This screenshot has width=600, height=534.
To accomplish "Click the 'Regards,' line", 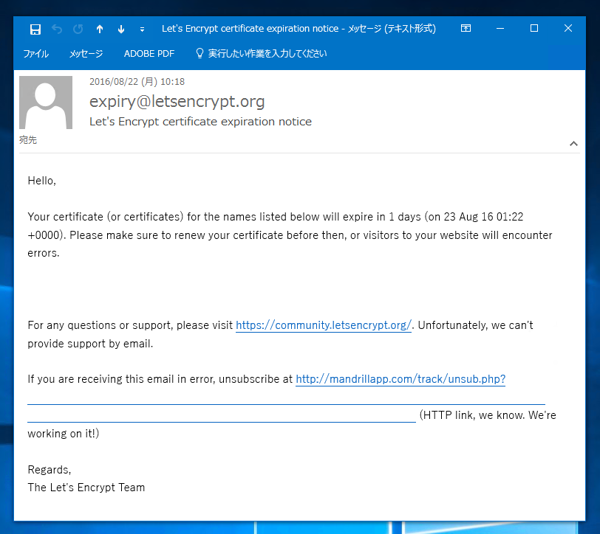I will click(49, 469).
